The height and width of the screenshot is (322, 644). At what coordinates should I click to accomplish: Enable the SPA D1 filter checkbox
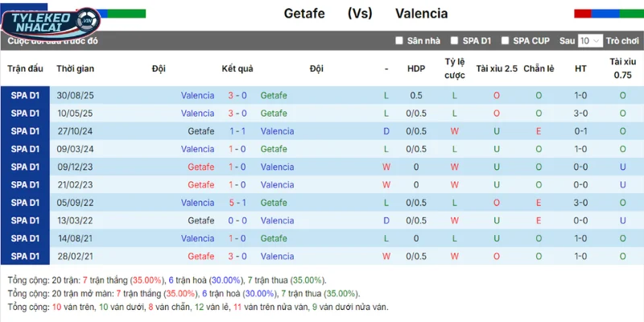click(x=455, y=40)
